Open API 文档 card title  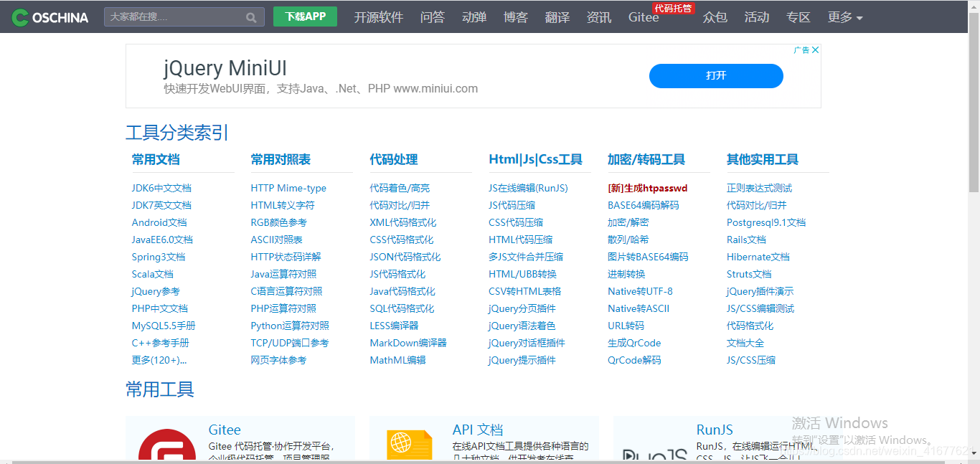(x=478, y=430)
